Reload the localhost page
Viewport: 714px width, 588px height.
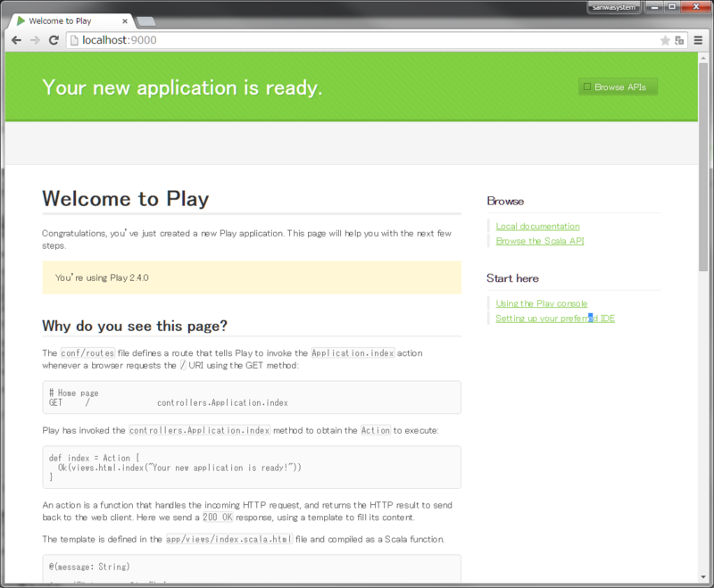point(54,40)
